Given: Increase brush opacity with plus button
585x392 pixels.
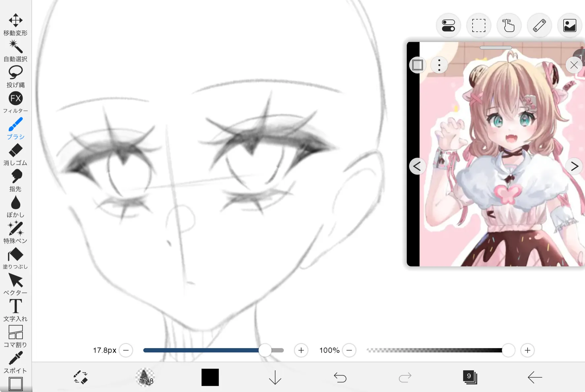Looking at the screenshot, I should click(x=527, y=350).
